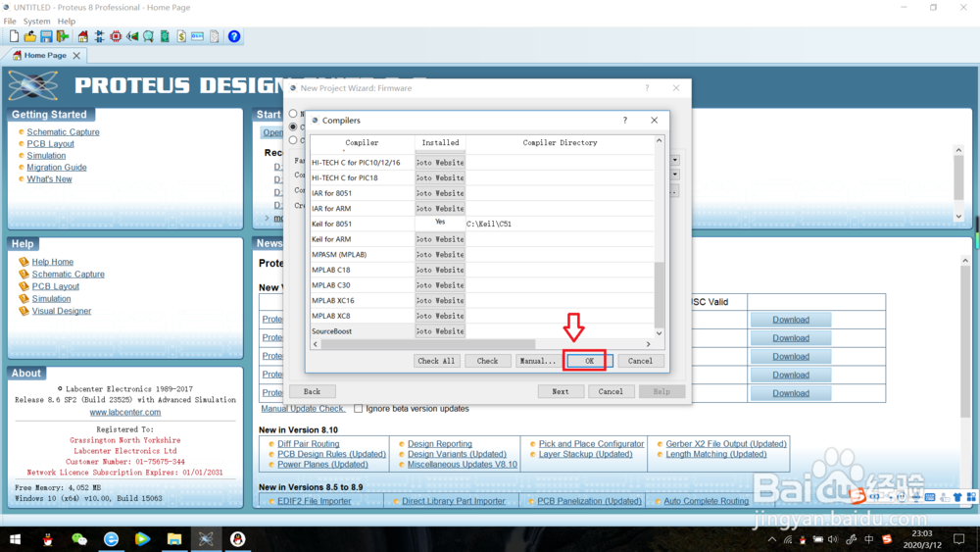Click Next in the Firmware wizard
Screen dimensions: 980x552
click(561, 391)
